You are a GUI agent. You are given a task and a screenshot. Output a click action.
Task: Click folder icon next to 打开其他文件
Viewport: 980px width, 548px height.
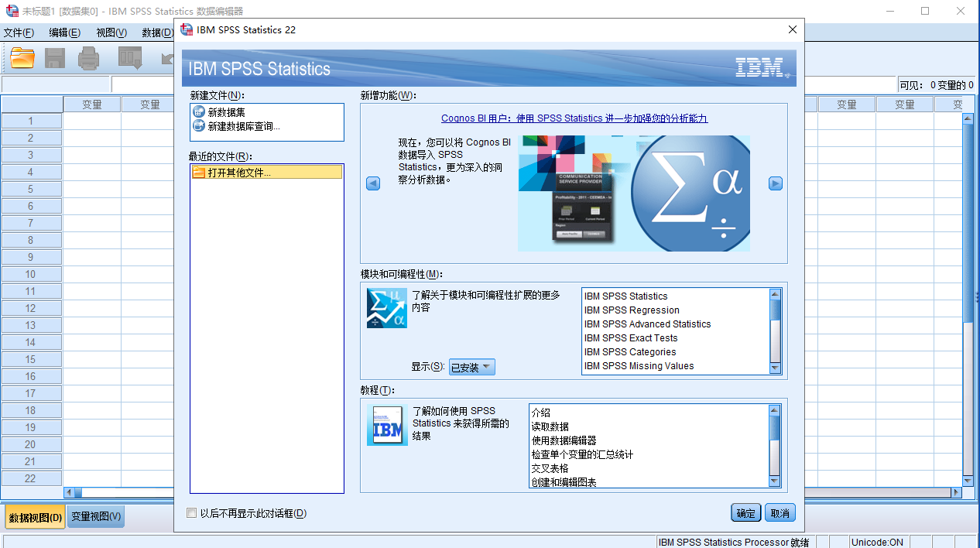(199, 173)
